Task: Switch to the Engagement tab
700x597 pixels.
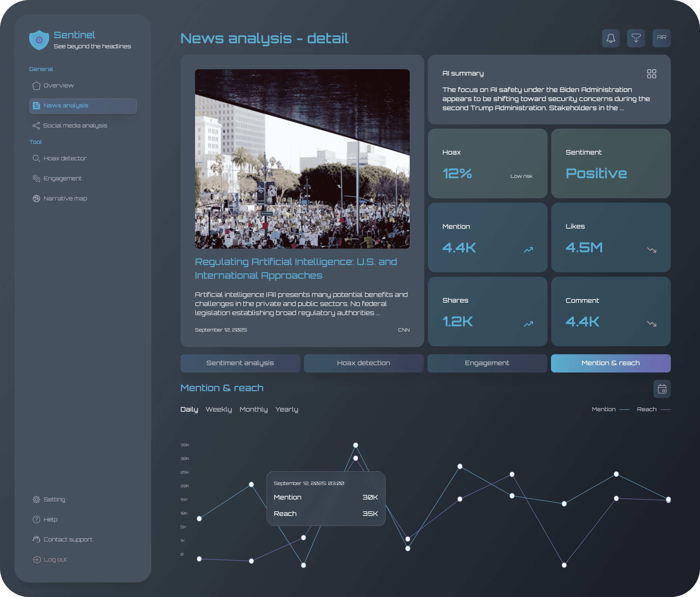Action: 487,363
